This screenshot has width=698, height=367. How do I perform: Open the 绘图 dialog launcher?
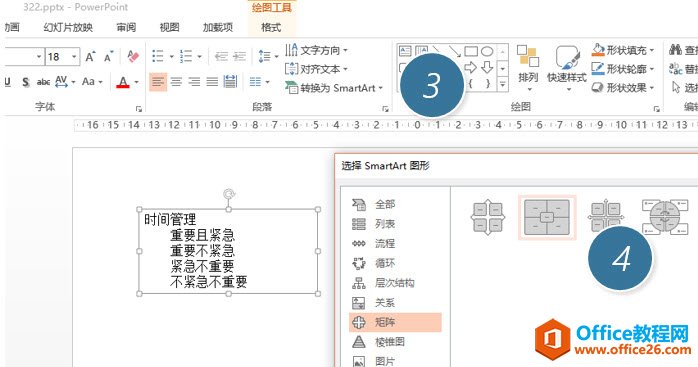point(656,108)
